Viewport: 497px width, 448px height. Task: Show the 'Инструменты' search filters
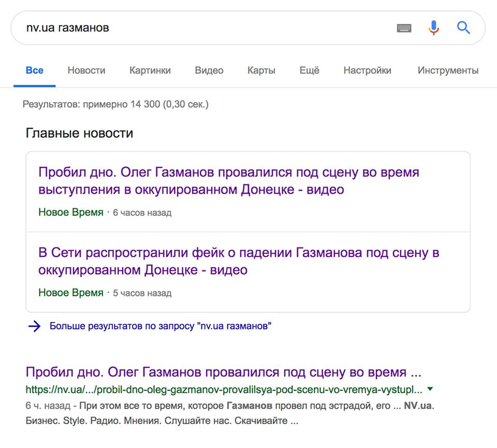448,70
